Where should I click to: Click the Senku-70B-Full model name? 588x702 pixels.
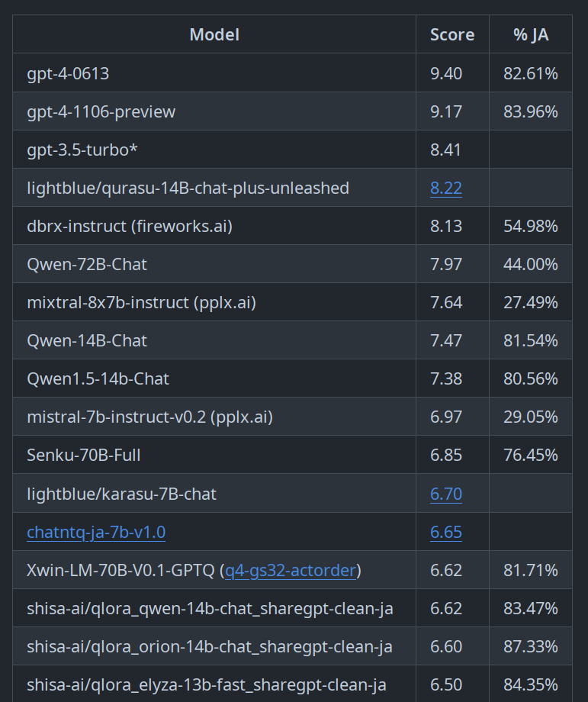[84, 455]
